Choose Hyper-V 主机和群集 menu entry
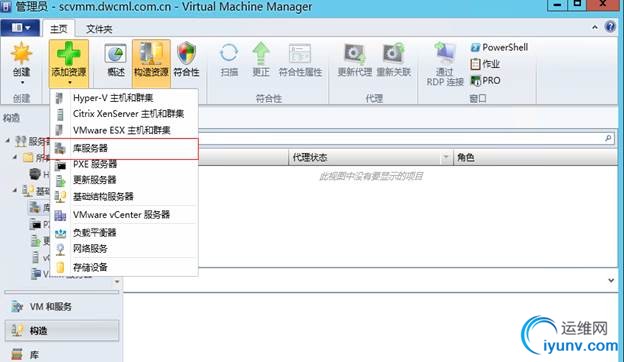The width and height of the screenshot is (624, 362). (x=124, y=98)
